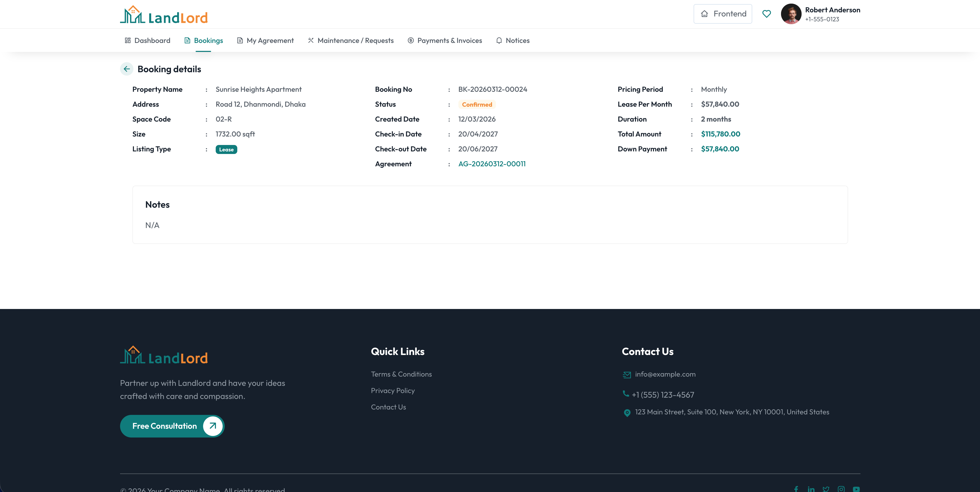Click the Maintenance / Requests wrench icon

[x=311, y=40]
